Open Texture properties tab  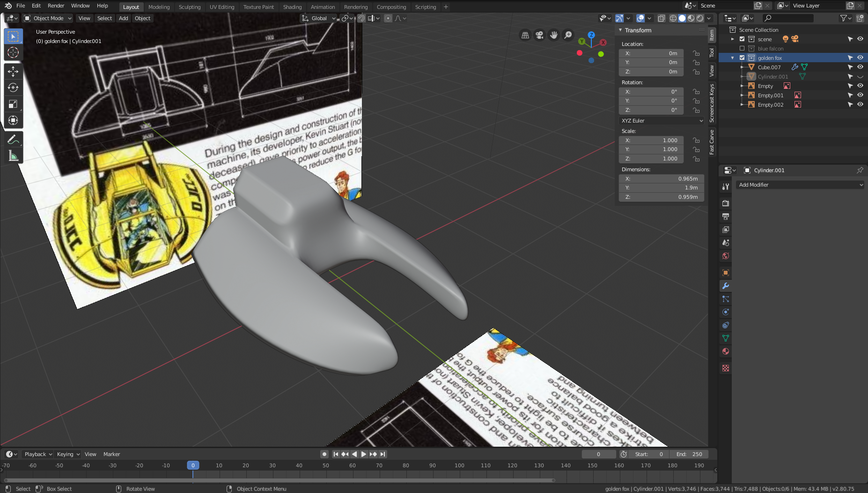pos(726,368)
